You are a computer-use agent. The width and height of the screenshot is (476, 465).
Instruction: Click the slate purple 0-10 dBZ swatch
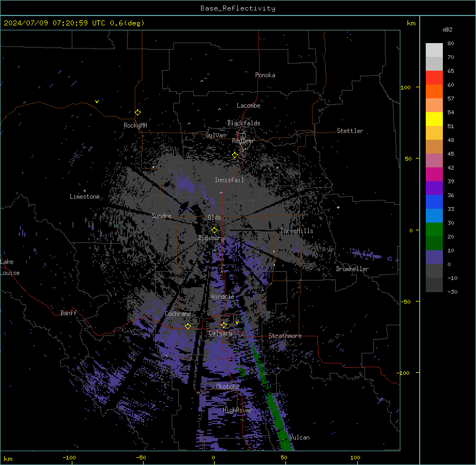[434, 257]
